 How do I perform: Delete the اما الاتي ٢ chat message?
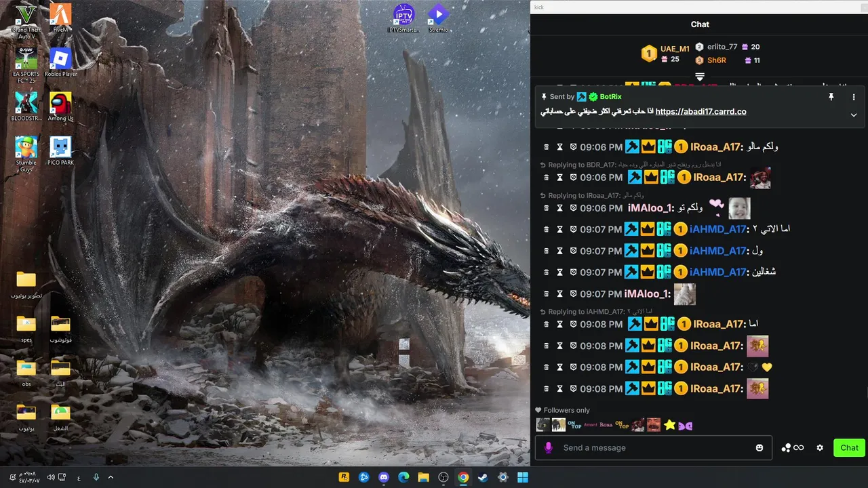click(547, 230)
